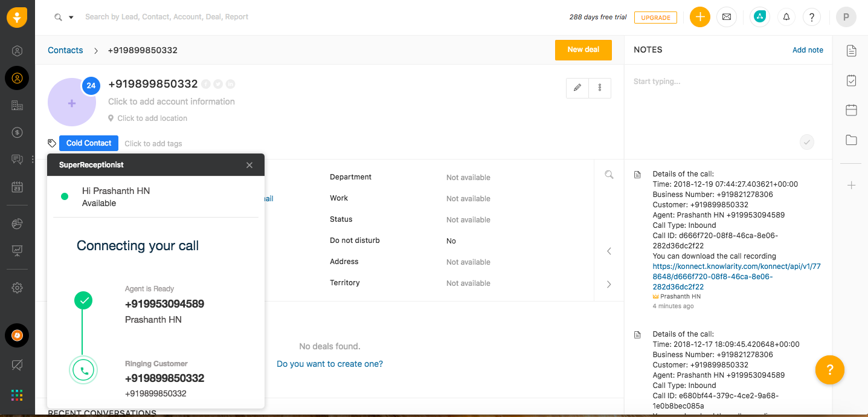The width and height of the screenshot is (868, 417).
Task: Click Address Not available value
Action: tap(468, 262)
